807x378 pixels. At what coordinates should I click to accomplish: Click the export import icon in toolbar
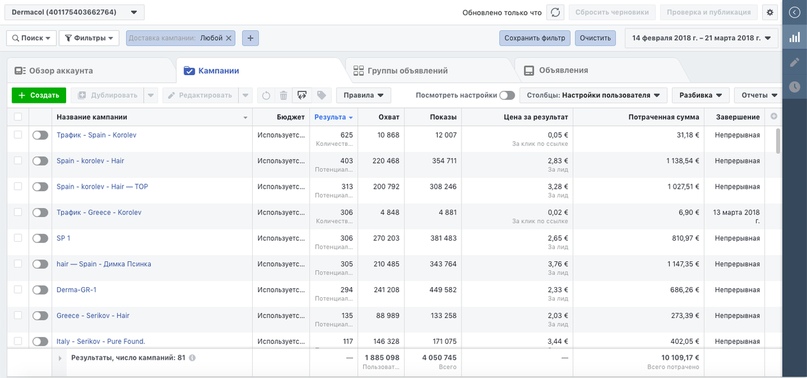[x=302, y=95]
